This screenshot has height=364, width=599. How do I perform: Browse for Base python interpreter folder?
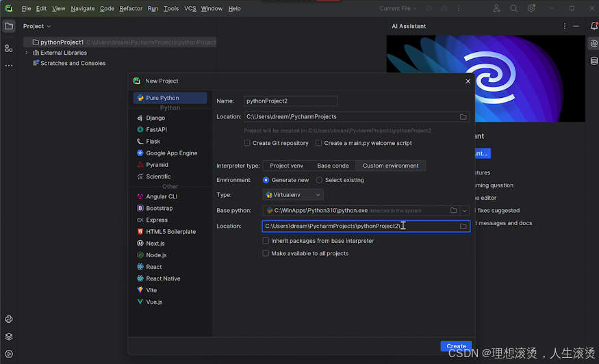pos(453,211)
